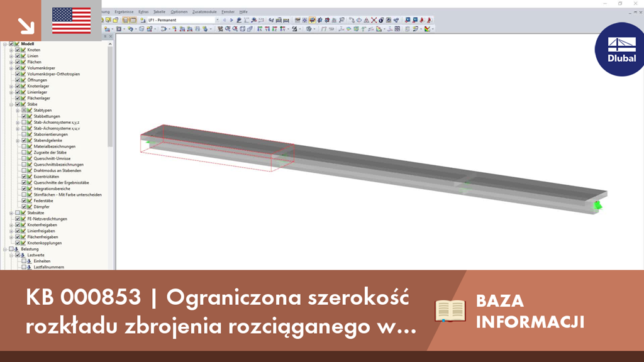Select the Flächenlager tree label

click(38, 98)
